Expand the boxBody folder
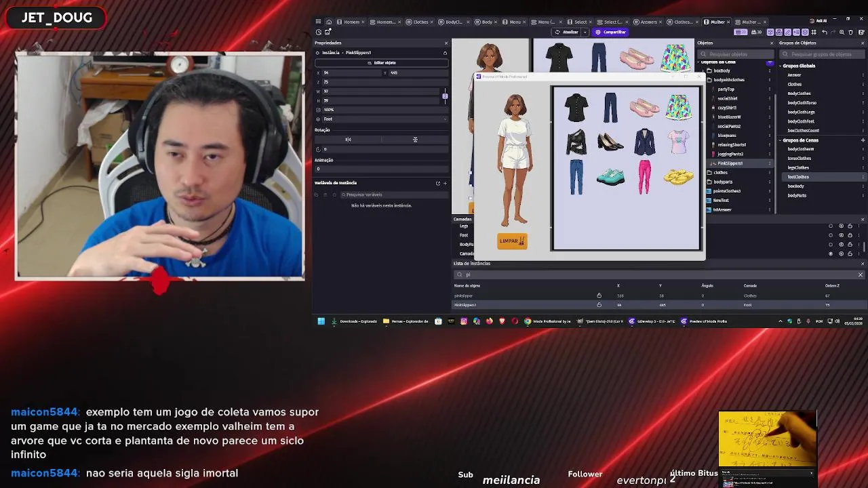This screenshot has height=488, width=868. coord(703,70)
